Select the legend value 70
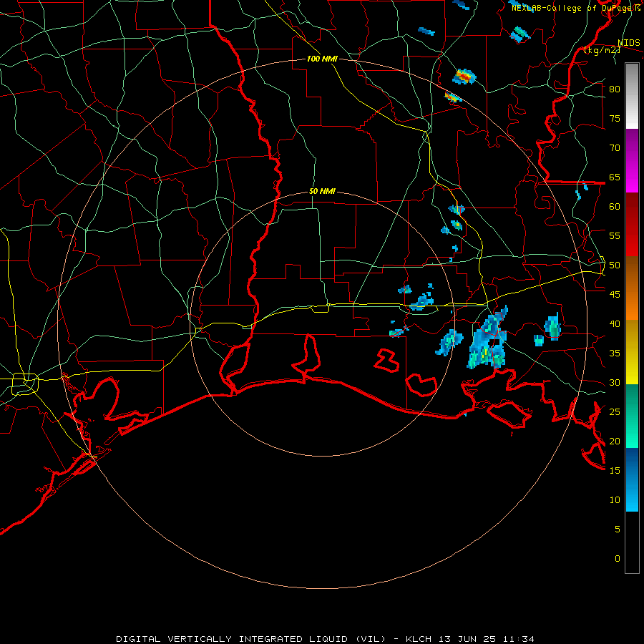The width and height of the screenshot is (644, 644). pos(615,148)
